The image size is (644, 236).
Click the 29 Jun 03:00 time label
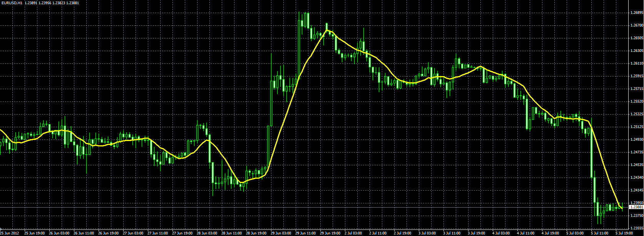coord(281,233)
